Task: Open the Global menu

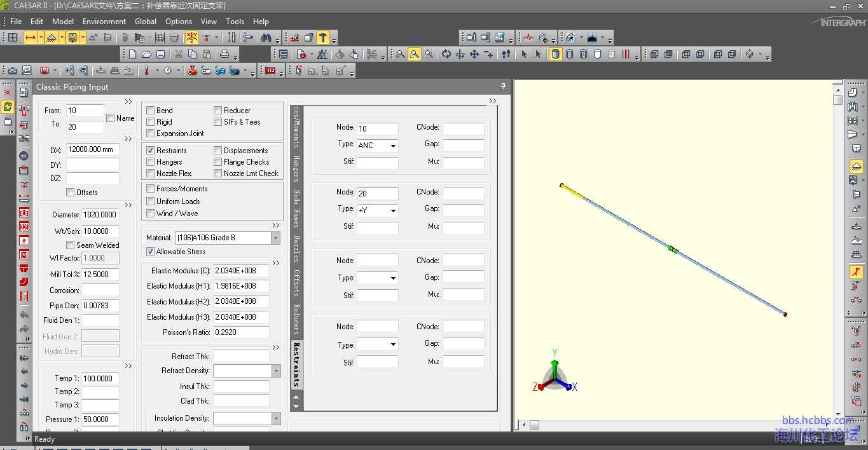Action: [146, 21]
